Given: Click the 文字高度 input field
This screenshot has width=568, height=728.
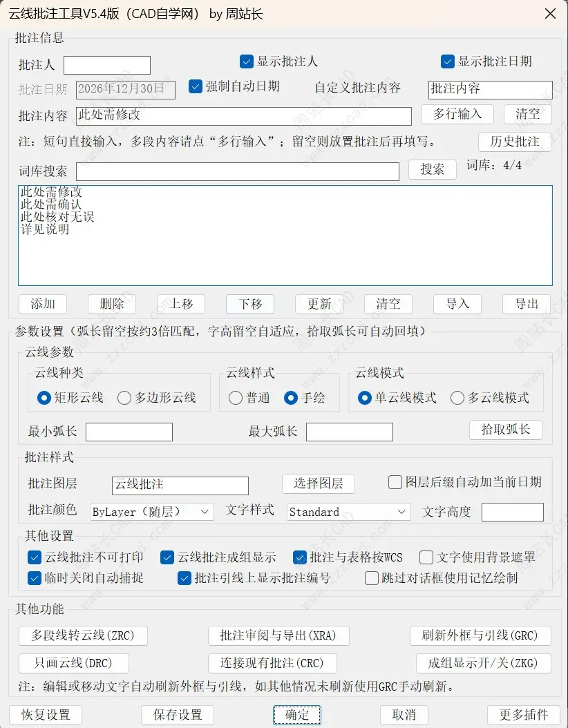Looking at the screenshot, I should pyautogui.click(x=513, y=512).
